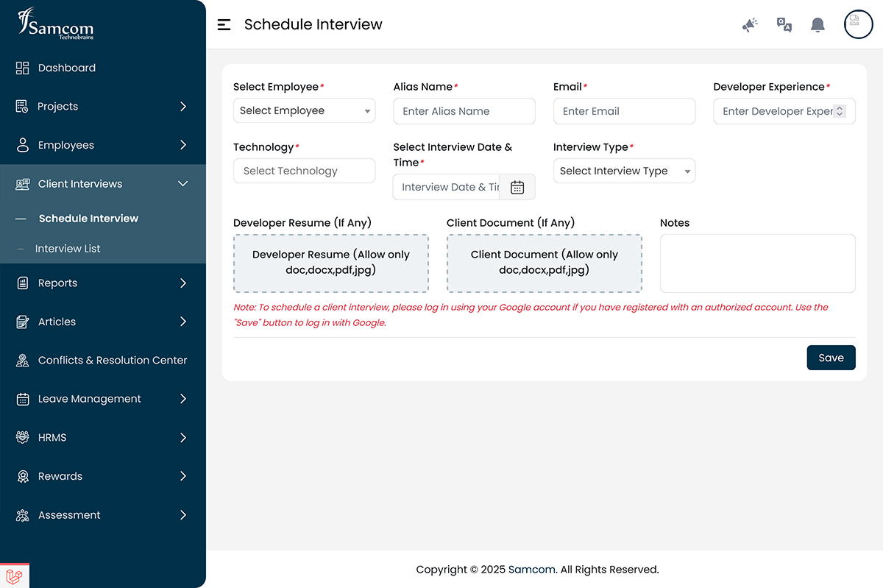This screenshot has height=588, width=883.
Task: Expand the Assessment submenu chevron
Action: pyautogui.click(x=183, y=515)
